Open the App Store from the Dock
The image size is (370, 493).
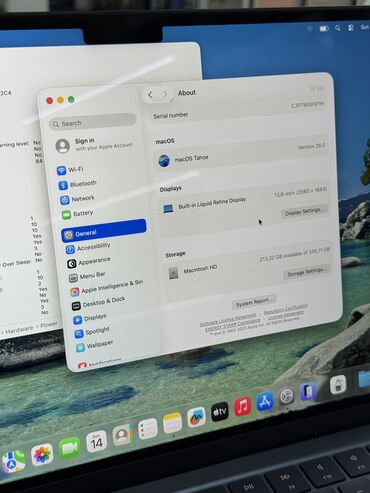[x=265, y=401]
